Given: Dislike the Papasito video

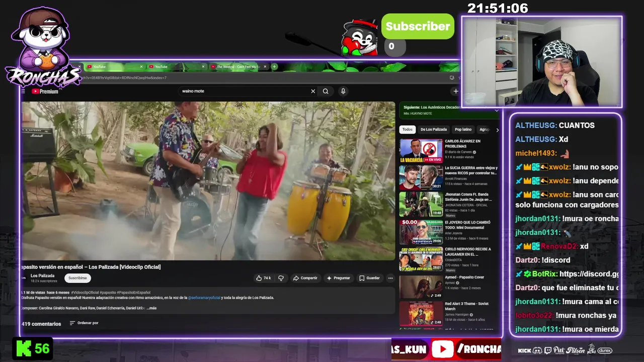Looking at the screenshot, I should (x=281, y=278).
